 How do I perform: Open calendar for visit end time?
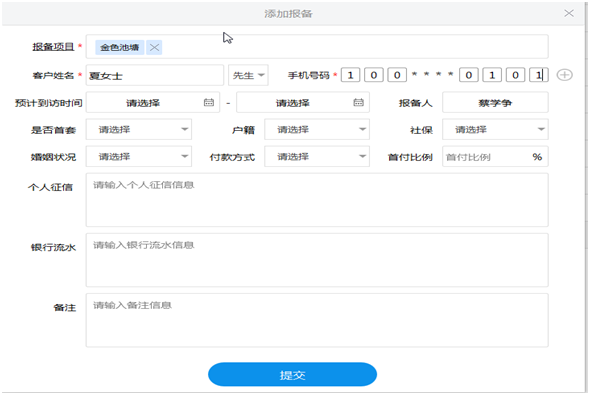coord(358,102)
